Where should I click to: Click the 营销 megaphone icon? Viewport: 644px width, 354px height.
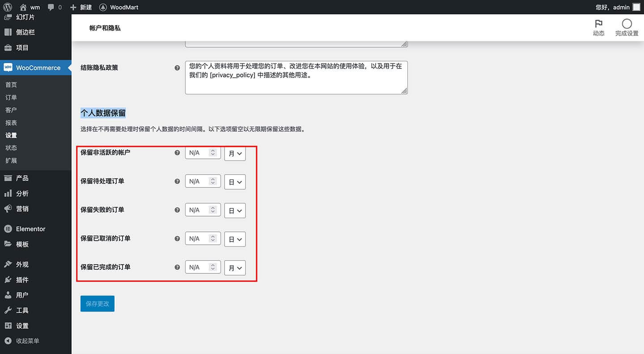coord(8,209)
